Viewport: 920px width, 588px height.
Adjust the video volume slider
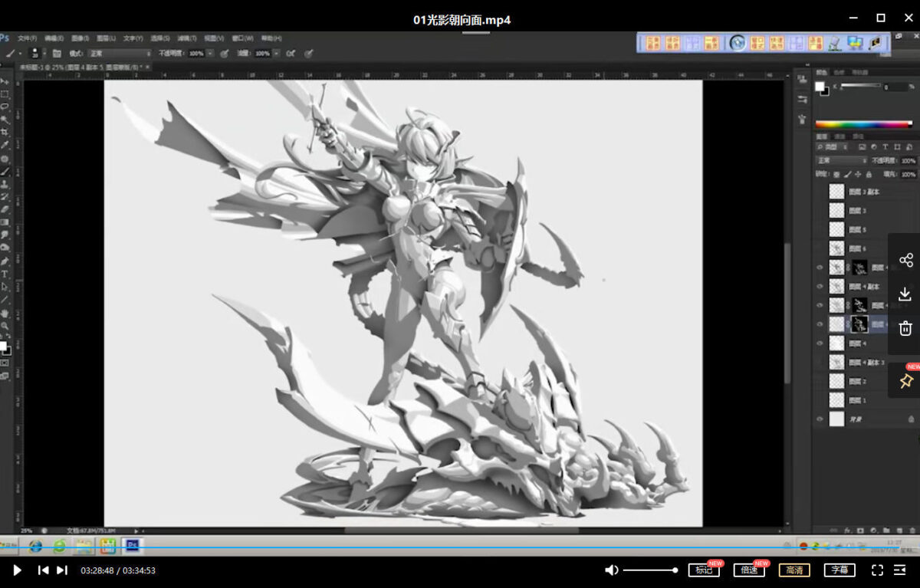(x=650, y=570)
